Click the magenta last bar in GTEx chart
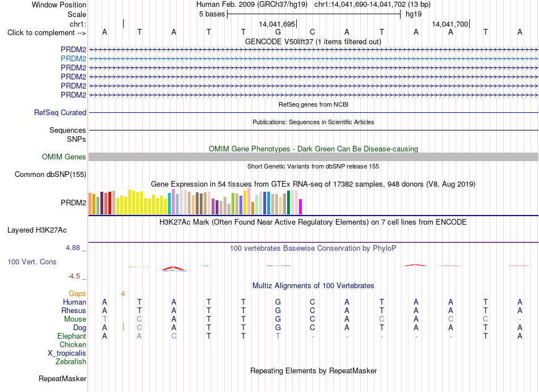This screenshot has width=539, height=392. tap(300, 207)
